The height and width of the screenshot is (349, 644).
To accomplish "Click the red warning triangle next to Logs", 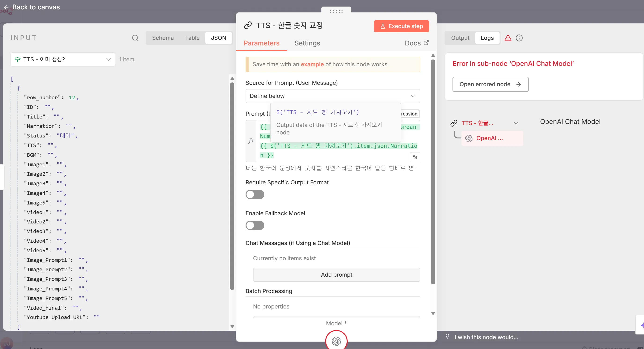I will point(508,38).
